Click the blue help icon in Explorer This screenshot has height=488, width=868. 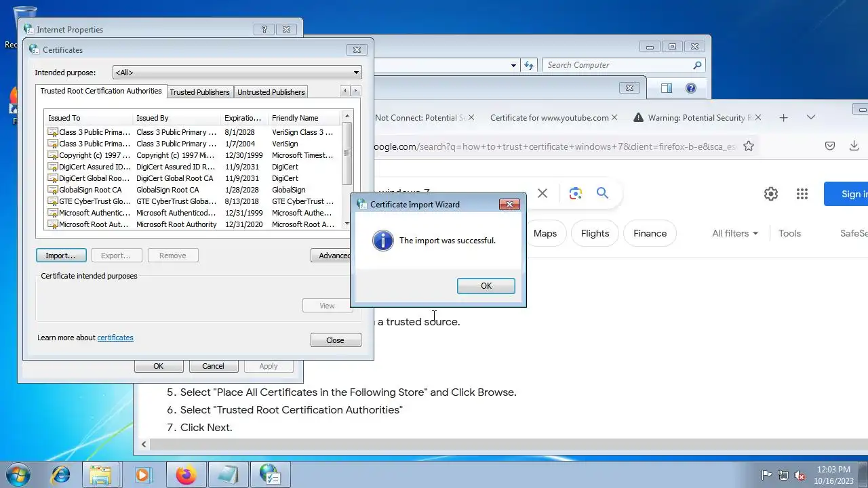(x=691, y=88)
